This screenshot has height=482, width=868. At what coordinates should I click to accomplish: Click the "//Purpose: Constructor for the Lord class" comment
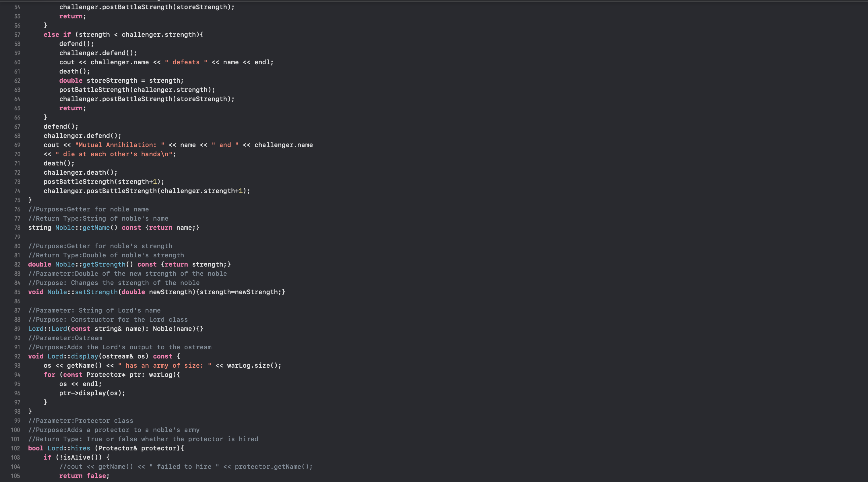108,320
